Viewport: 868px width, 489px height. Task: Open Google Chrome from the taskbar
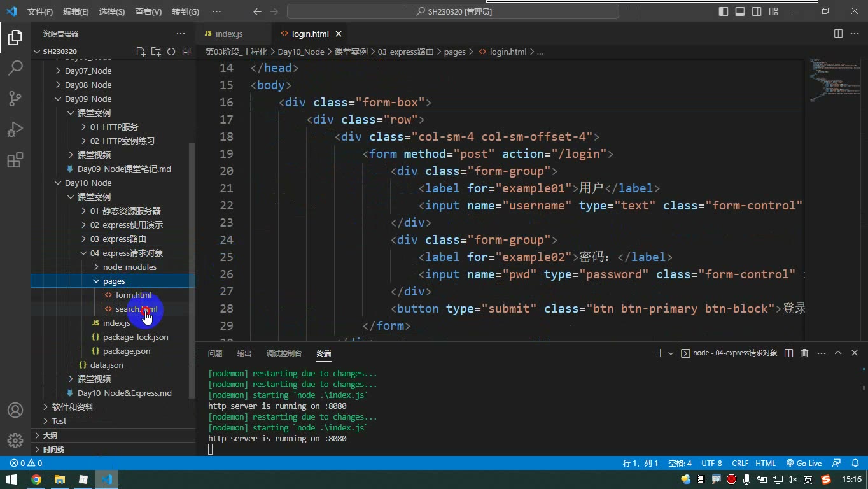pyautogui.click(x=36, y=479)
